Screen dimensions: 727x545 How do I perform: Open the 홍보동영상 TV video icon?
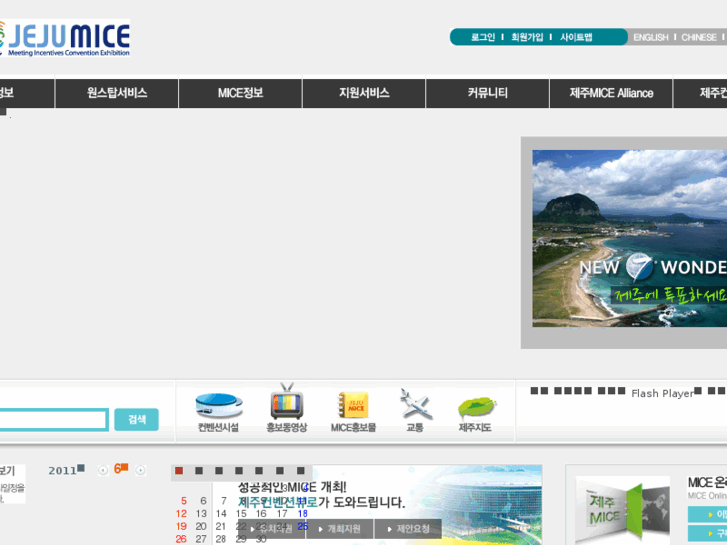[x=287, y=408]
